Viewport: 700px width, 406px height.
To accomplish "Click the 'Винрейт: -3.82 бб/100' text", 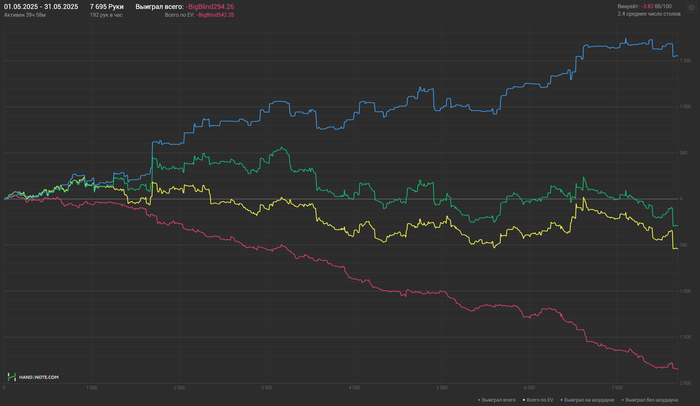I will [645, 6].
